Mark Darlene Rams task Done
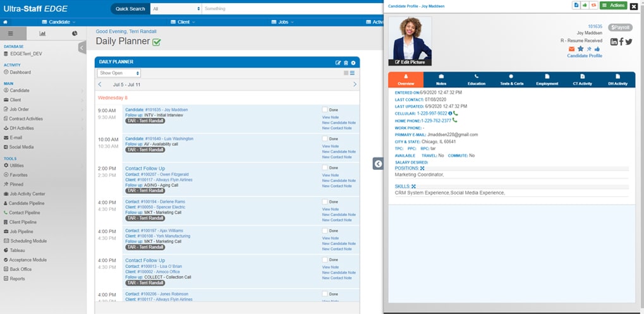 [x=325, y=202]
